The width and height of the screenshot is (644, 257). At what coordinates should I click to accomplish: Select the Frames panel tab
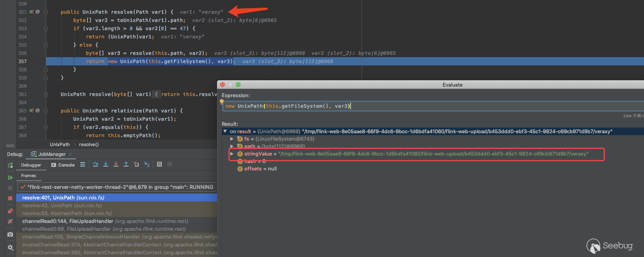[x=28, y=176]
